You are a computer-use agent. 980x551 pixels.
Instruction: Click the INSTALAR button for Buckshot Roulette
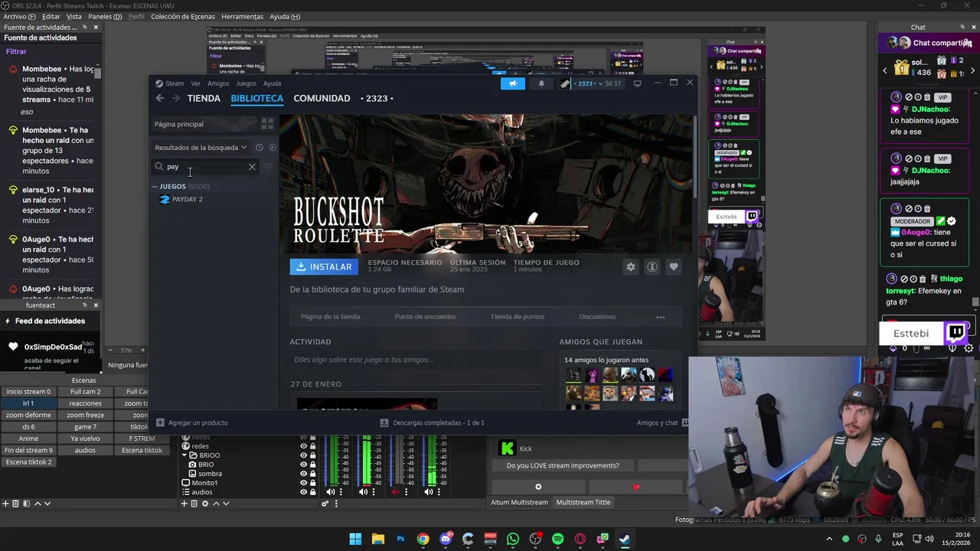(x=324, y=267)
